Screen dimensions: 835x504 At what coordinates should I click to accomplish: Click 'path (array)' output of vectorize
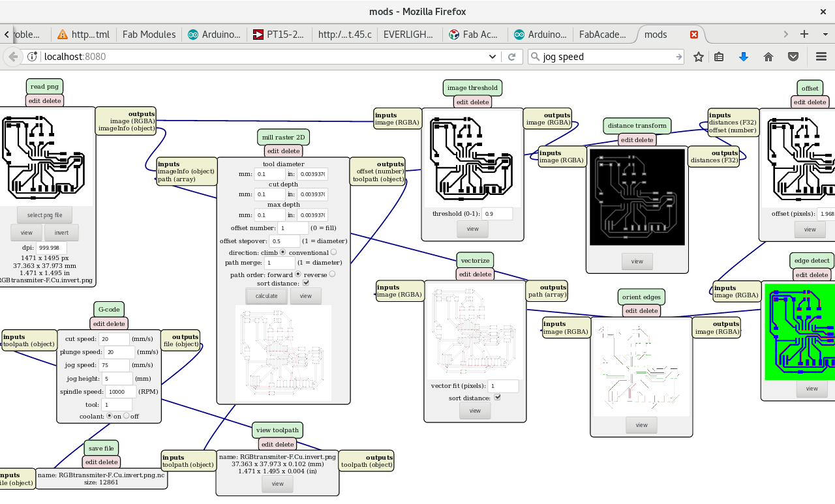tap(547, 295)
